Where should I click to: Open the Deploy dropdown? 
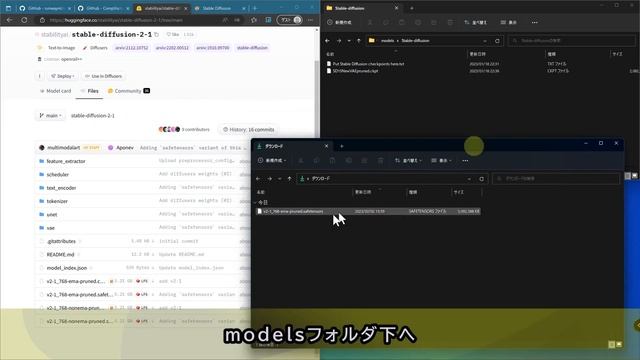(62, 76)
